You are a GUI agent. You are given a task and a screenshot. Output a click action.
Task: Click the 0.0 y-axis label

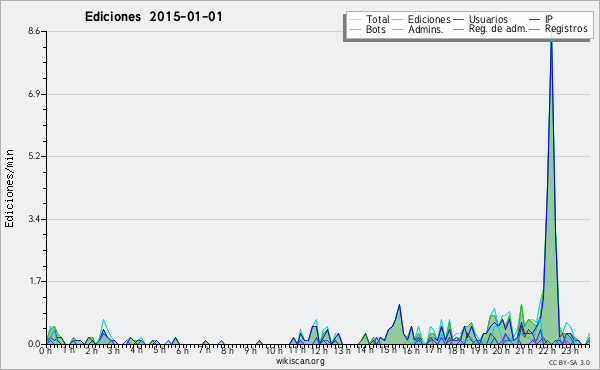pyautogui.click(x=34, y=344)
